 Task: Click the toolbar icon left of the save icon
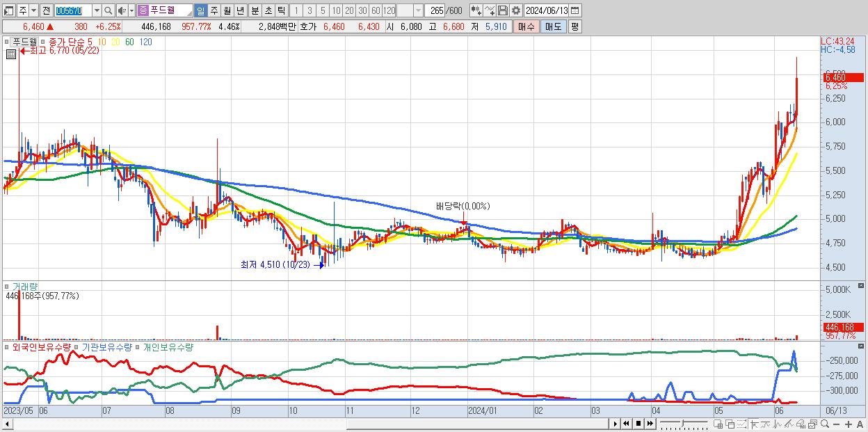(x=490, y=10)
